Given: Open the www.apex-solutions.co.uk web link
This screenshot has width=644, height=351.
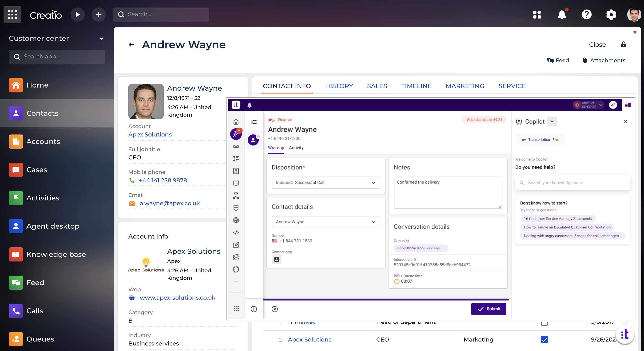Looking at the screenshot, I should point(177,297).
